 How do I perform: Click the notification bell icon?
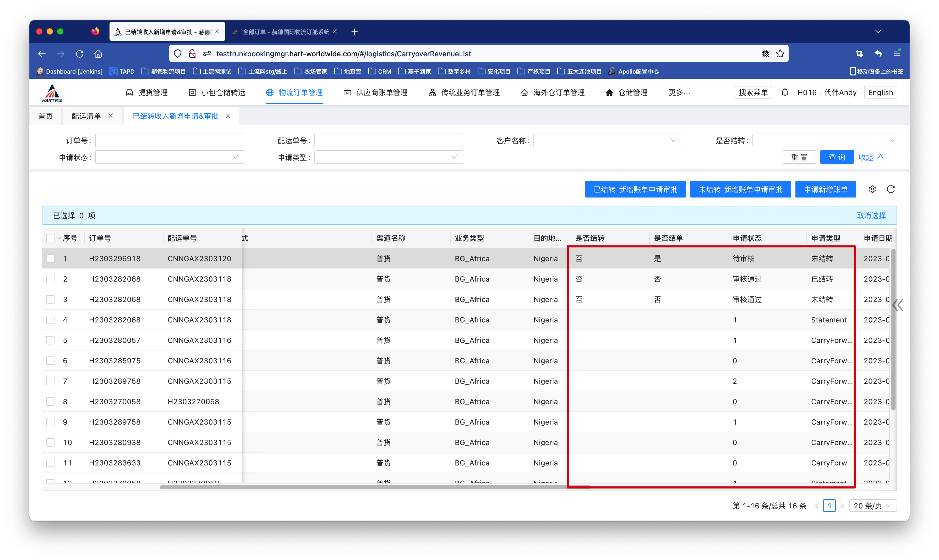785,92
